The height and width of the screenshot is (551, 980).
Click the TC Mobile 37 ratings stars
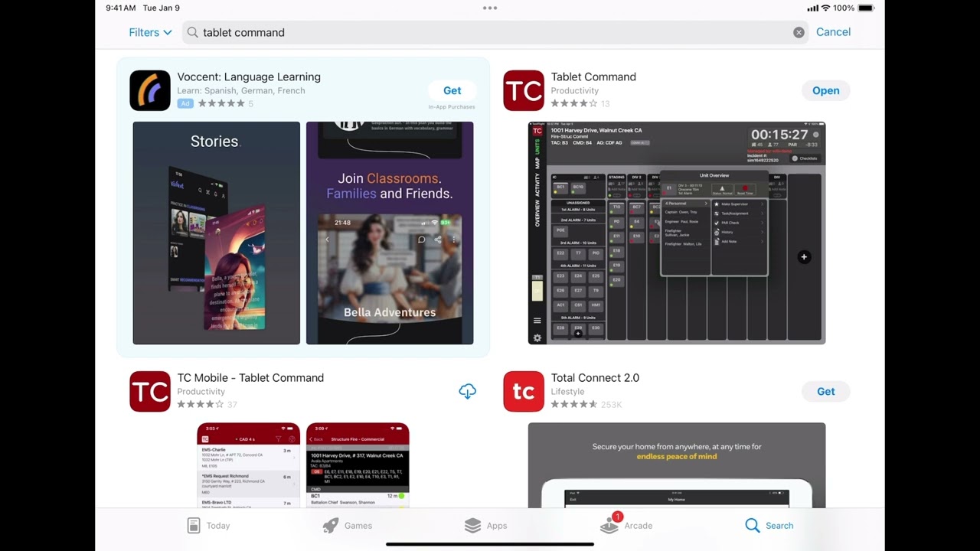pyautogui.click(x=201, y=404)
